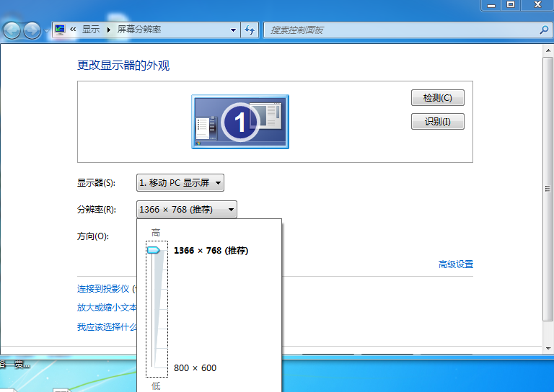The image size is (554, 392).
Task: Click the double chevron in the address bar
Action: (73, 30)
